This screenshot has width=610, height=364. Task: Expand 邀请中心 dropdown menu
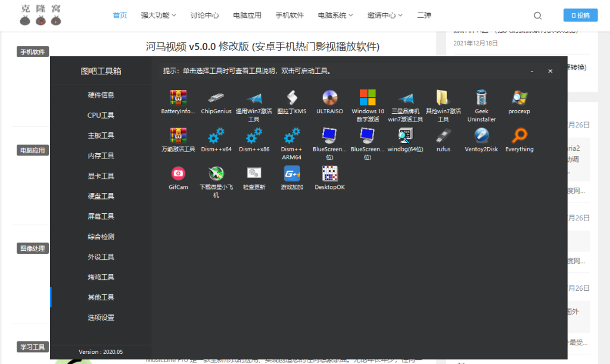(x=385, y=15)
